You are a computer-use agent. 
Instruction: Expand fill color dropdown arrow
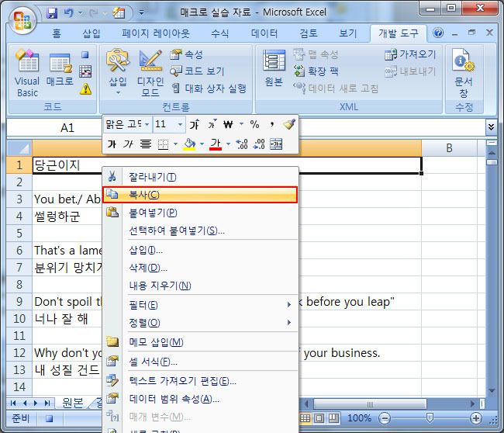[x=202, y=144]
